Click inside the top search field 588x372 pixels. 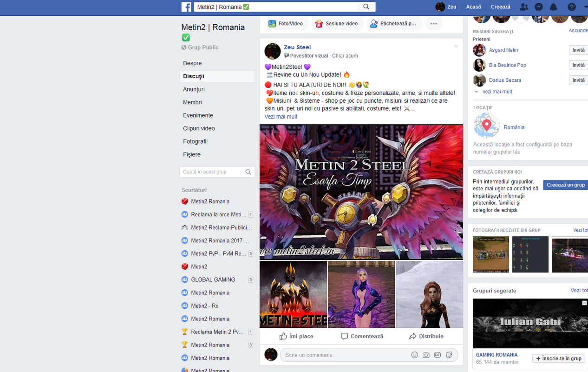275,7
